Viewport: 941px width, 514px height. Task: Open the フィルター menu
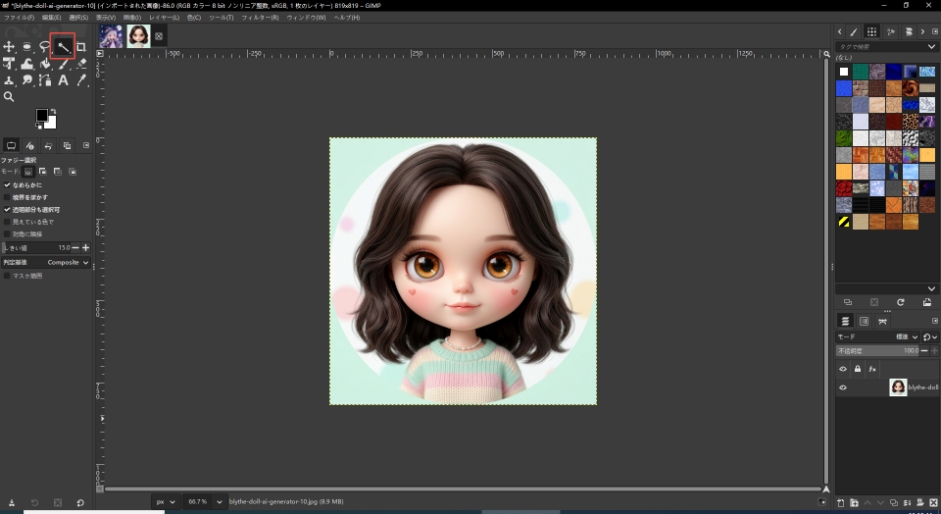(259, 18)
